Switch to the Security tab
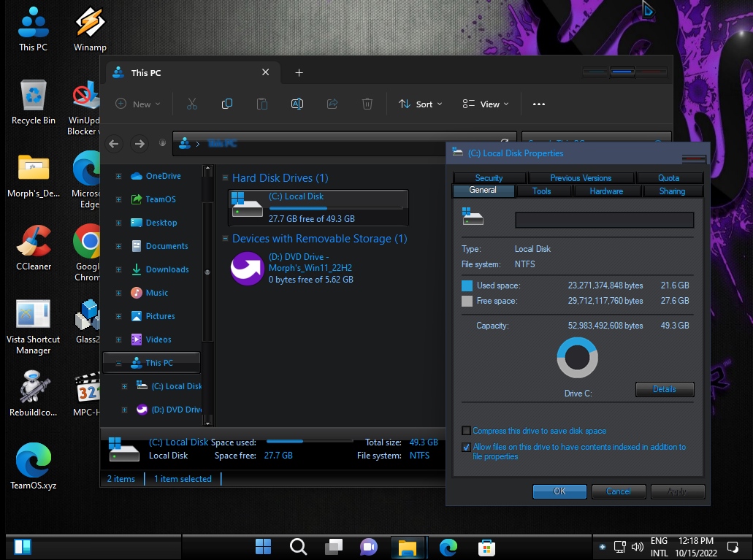This screenshot has width=753, height=560. [x=489, y=178]
